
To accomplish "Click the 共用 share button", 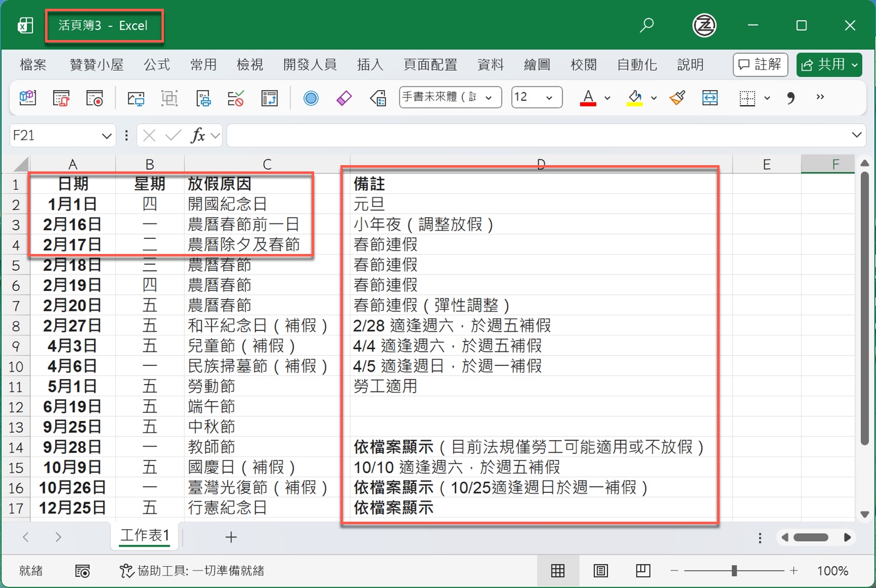I will pyautogui.click(x=829, y=64).
